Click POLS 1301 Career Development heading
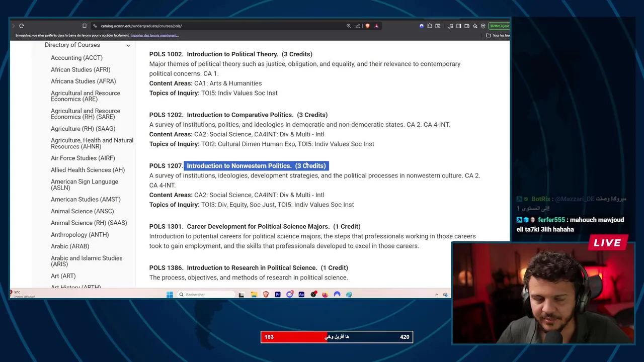 click(255, 226)
